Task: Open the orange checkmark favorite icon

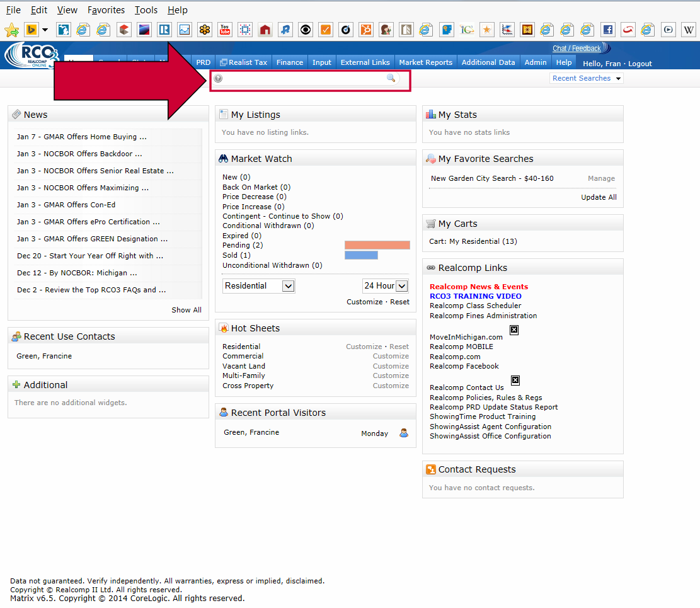Action: (326, 30)
